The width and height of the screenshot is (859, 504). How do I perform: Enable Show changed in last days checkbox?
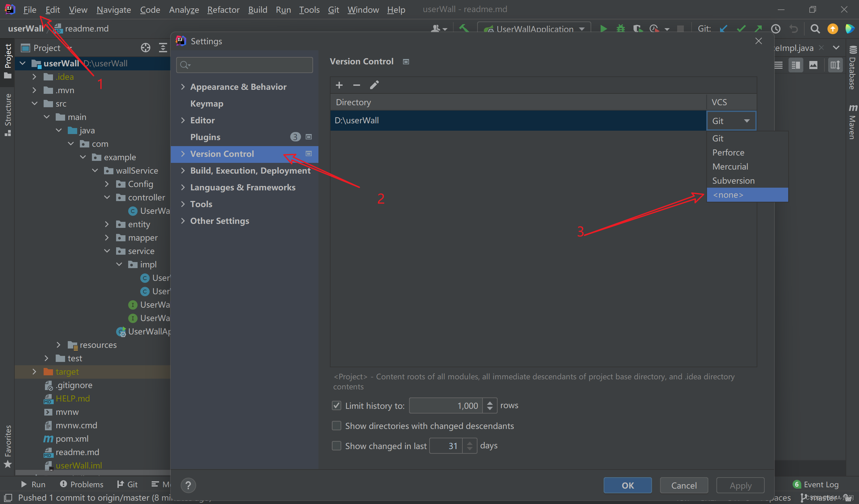(x=337, y=446)
